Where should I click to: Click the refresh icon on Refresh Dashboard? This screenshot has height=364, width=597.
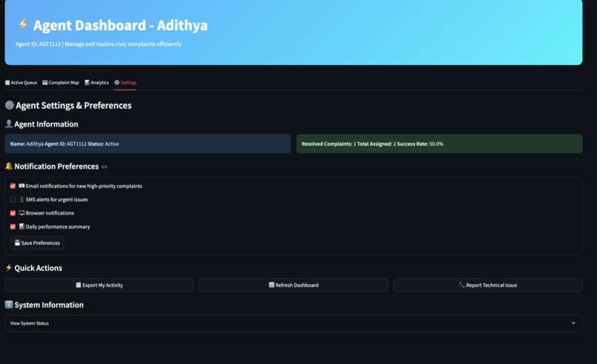point(272,285)
